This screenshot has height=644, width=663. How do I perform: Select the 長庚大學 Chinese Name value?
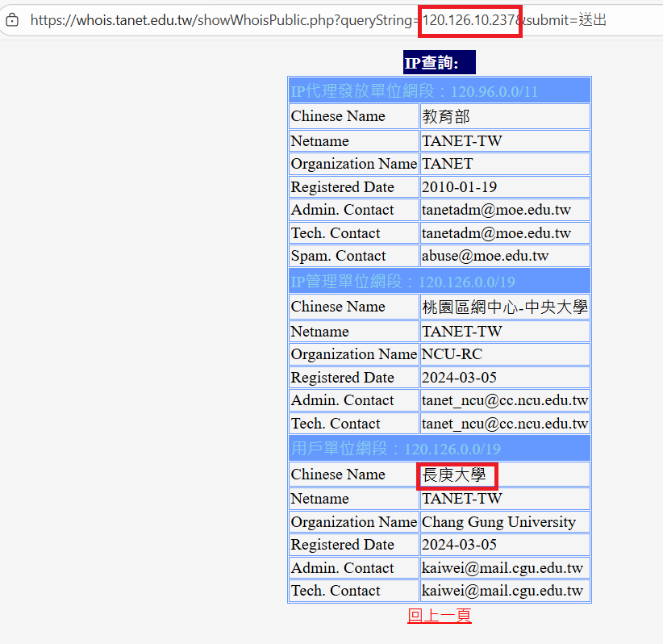pos(454,475)
